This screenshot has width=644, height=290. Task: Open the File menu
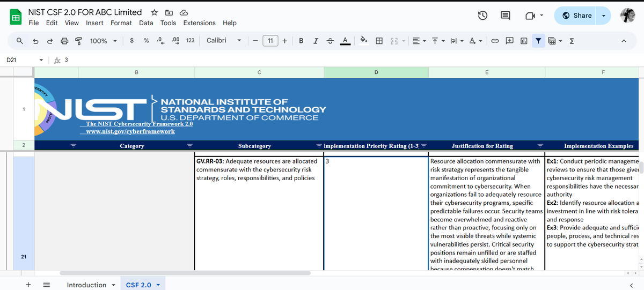(33, 23)
